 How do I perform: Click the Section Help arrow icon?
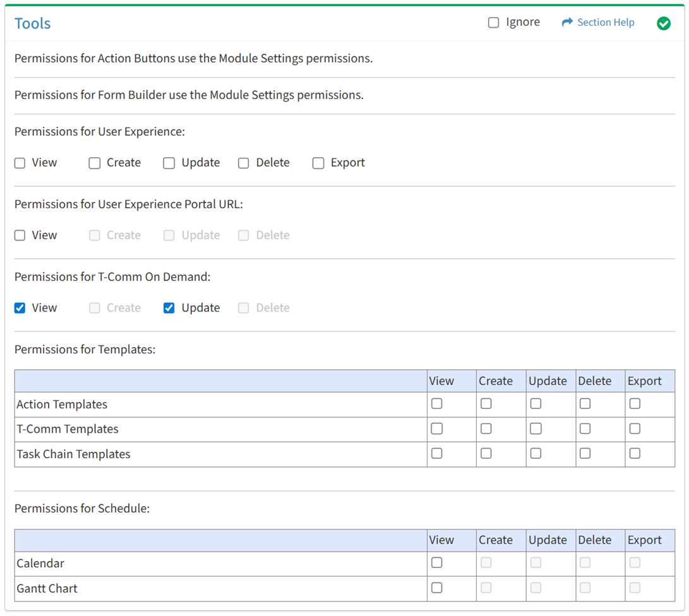[x=566, y=23]
